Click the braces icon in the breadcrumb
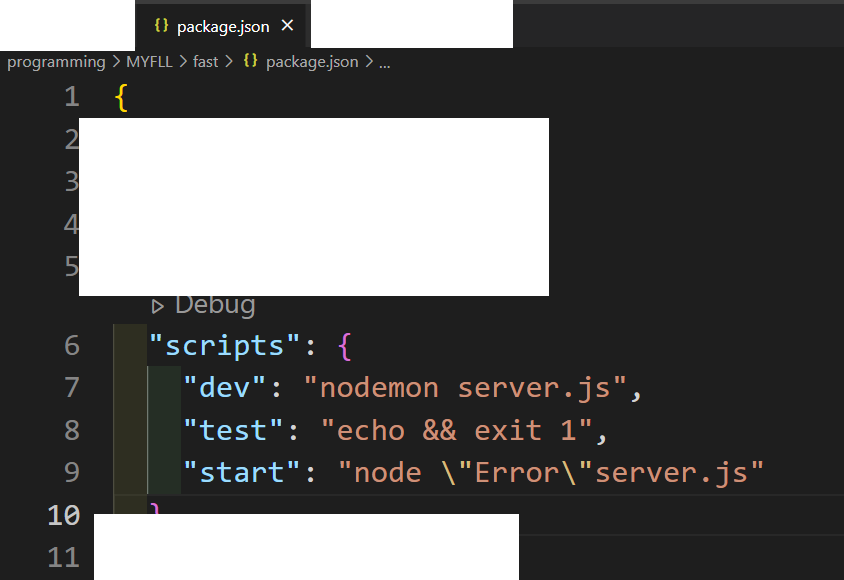Screen dimensions: 844x580 click(x=250, y=61)
